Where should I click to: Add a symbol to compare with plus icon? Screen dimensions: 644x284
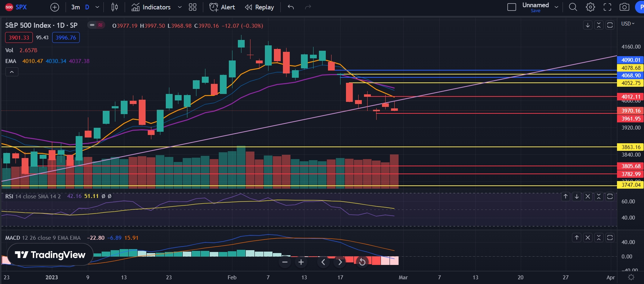point(55,7)
